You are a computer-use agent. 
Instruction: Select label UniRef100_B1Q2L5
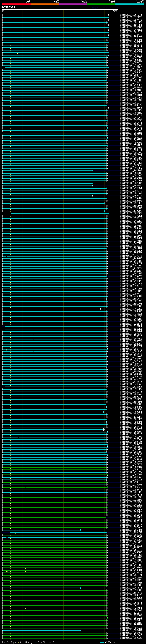(x=131, y=67)
